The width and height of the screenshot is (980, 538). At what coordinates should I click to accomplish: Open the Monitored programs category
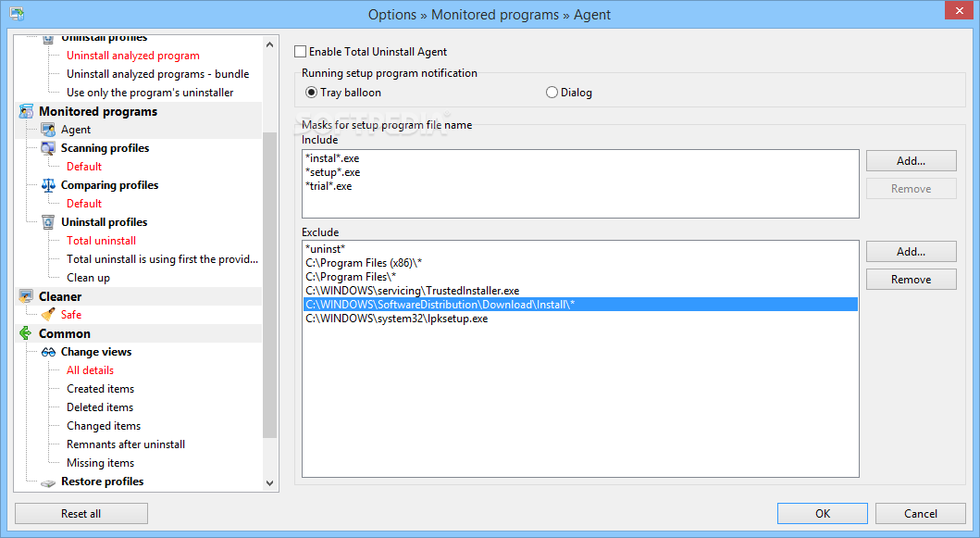(98, 111)
